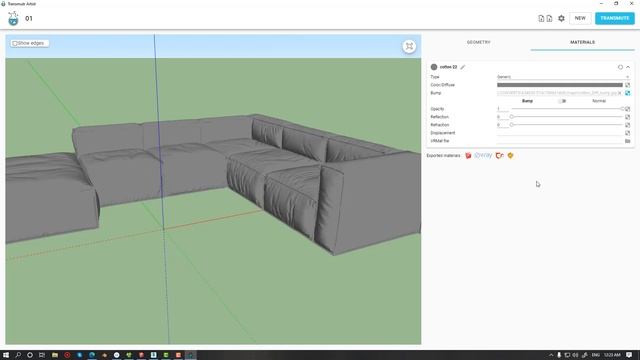Click the Transmutr flask logo icon
Viewport: 640px width, 360px height.
(13, 19)
